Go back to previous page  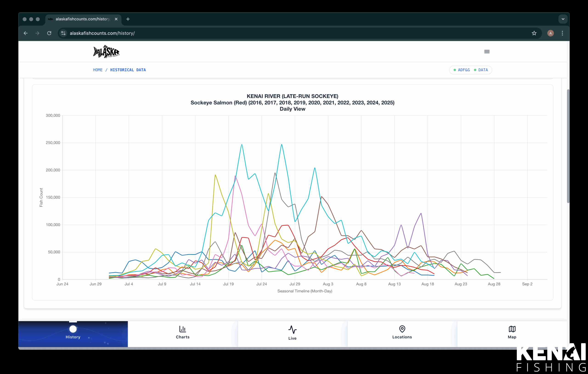[26, 33]
